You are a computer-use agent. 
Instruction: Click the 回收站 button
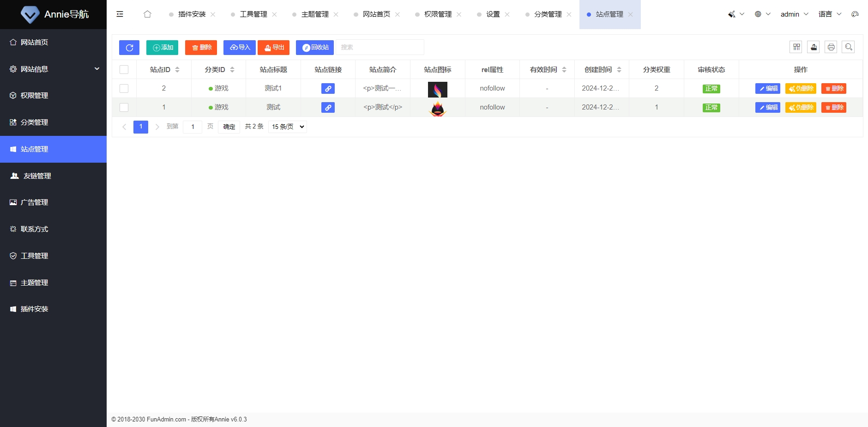pyautogui.click(x=314, y=47)
